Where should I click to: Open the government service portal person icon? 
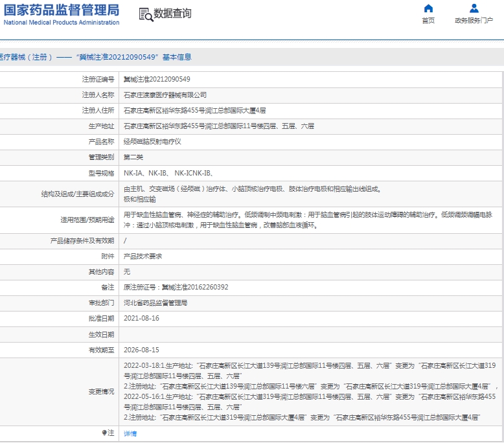[x=474, y=8]
